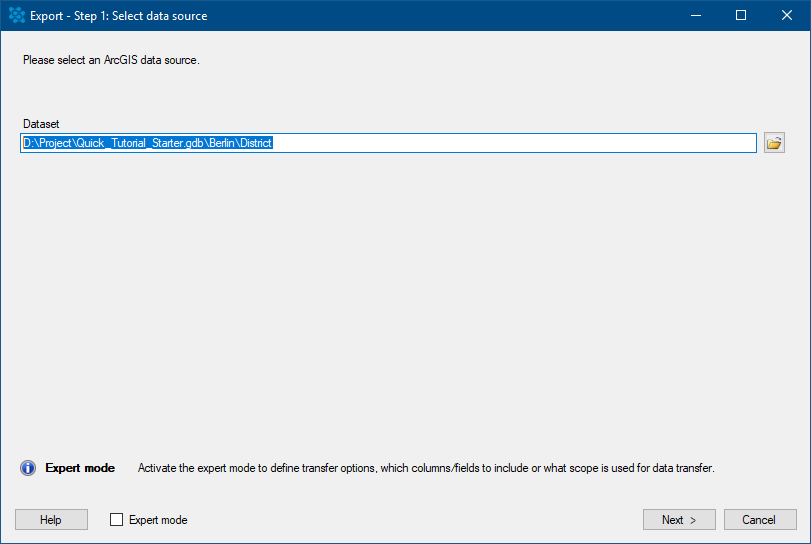Click the Dataset field label

[x=41, y=124]
